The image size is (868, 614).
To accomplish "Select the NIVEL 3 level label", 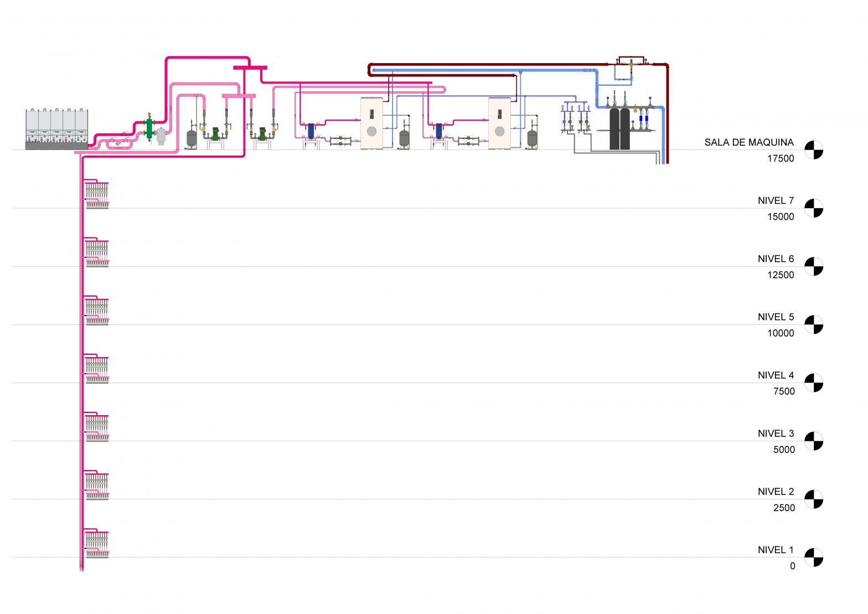I will (x=776, y=434).
